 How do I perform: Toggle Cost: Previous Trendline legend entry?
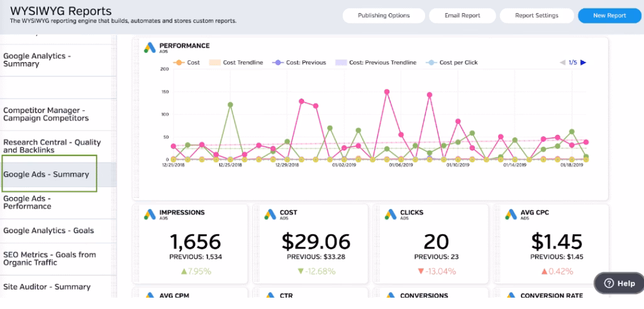click(376, 63)
